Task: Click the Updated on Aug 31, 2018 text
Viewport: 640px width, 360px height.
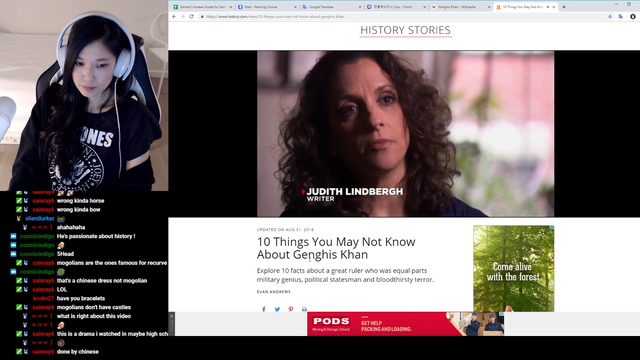Action: 285,230
